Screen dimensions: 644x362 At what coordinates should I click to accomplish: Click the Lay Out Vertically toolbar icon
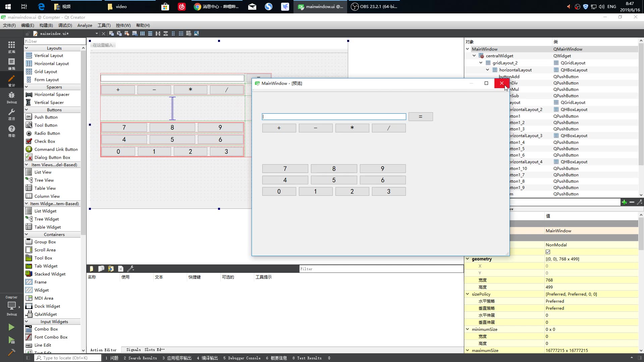pyautogui.click(x=150, y=34)
